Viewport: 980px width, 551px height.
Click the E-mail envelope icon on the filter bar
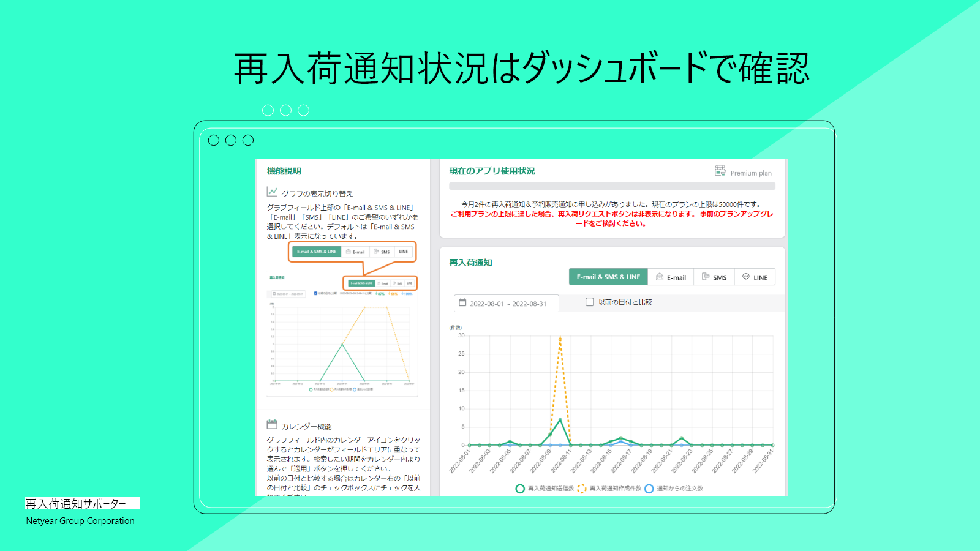coord(660,277)
